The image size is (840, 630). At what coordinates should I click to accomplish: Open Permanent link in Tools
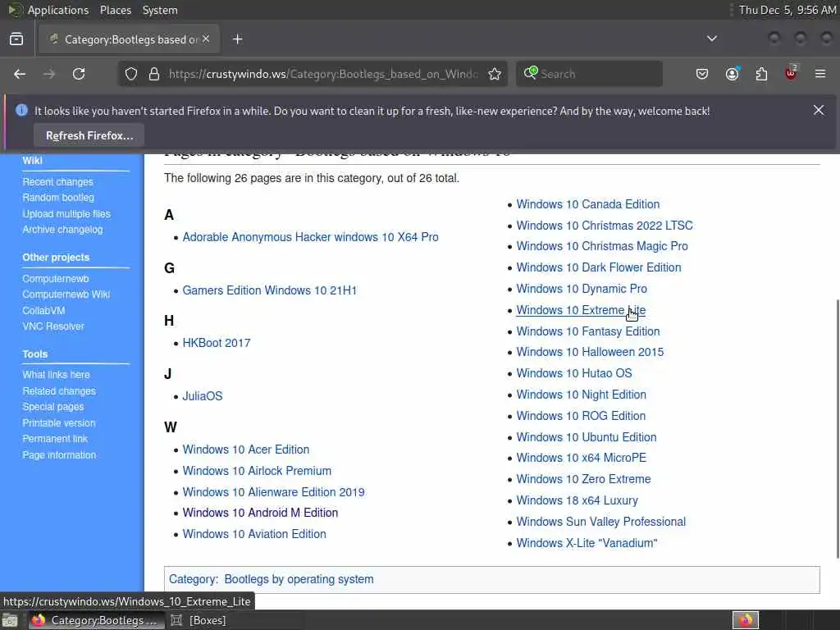click(x=55, y=438)
